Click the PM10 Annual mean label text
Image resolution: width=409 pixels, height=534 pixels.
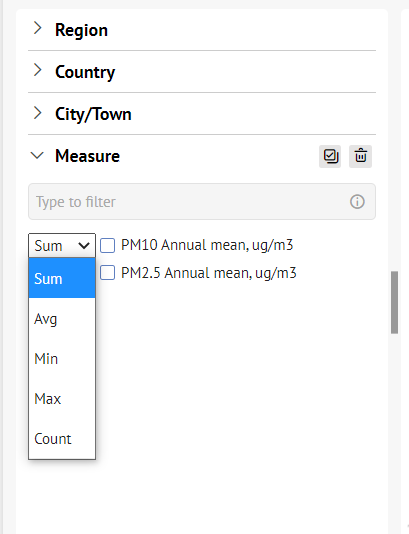207,245
